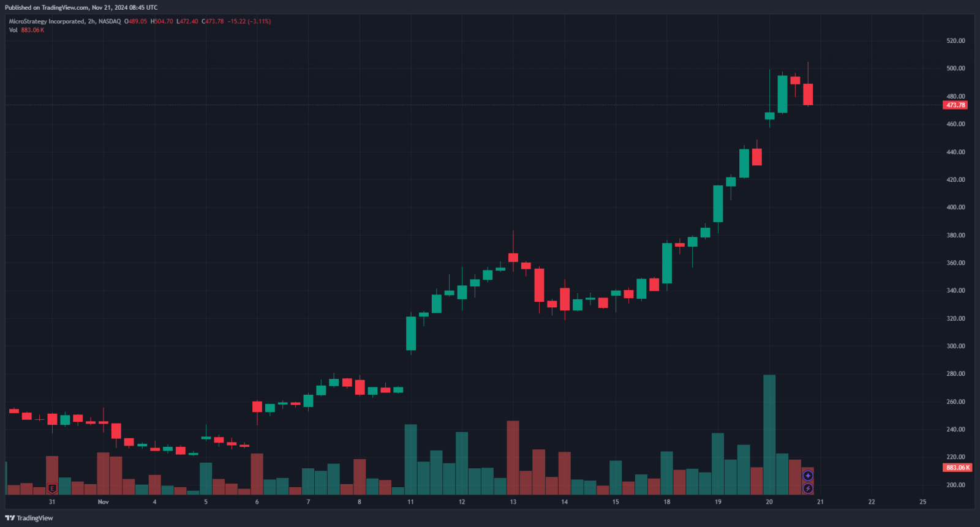Click the large green gap-up candle on the 11th
980x527 pixels.
coord(411,334)
